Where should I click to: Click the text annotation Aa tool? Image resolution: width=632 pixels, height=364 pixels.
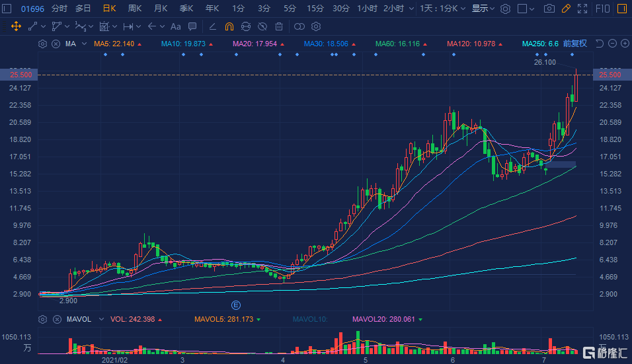tap(175, 26)
